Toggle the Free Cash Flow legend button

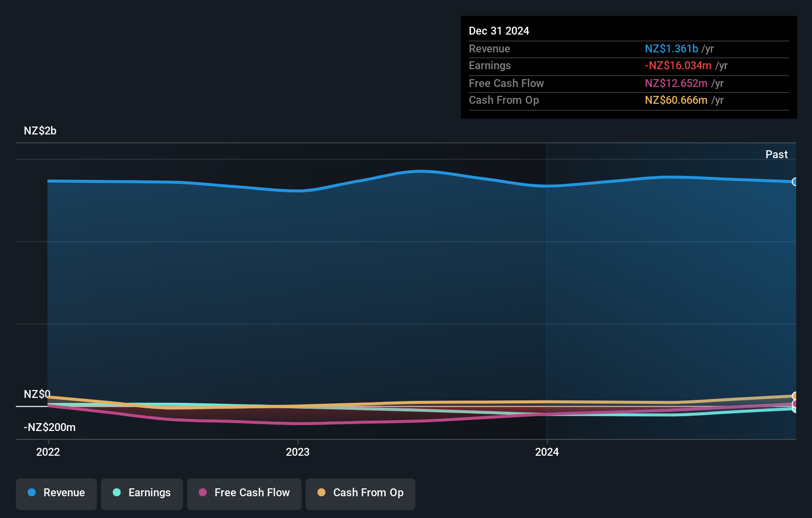coord(244,494)
